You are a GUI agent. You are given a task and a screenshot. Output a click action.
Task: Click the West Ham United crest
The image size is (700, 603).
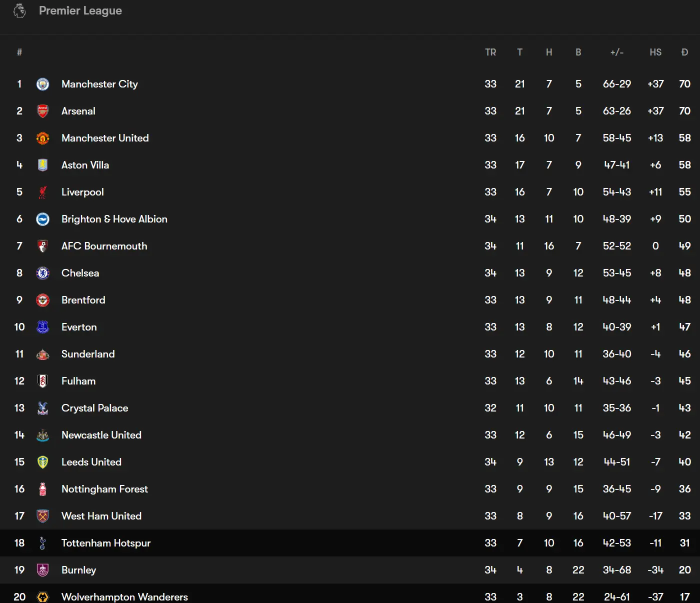tap(43, 516)
